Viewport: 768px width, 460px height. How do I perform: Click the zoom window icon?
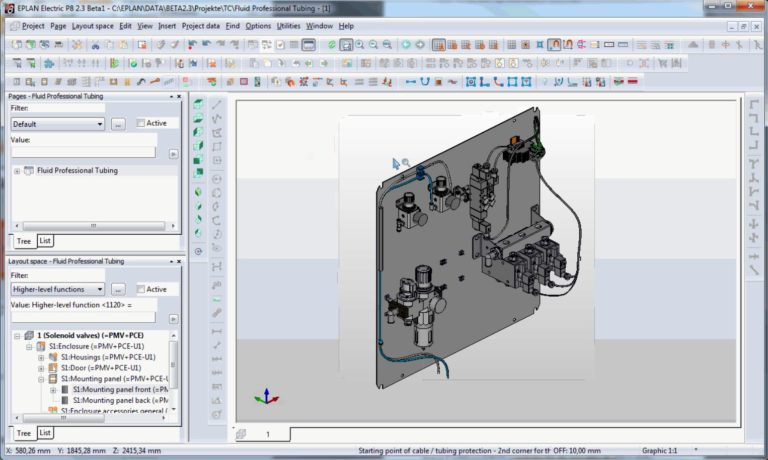tap(346, 44)
